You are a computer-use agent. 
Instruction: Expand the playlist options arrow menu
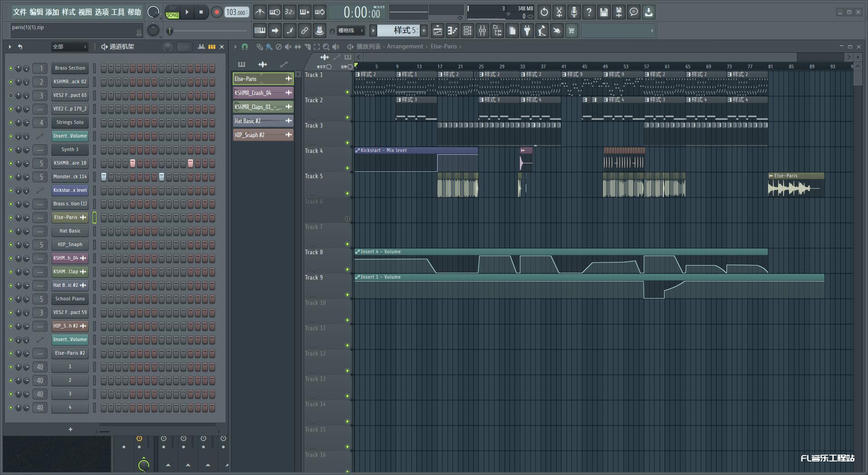coord(235,47)
